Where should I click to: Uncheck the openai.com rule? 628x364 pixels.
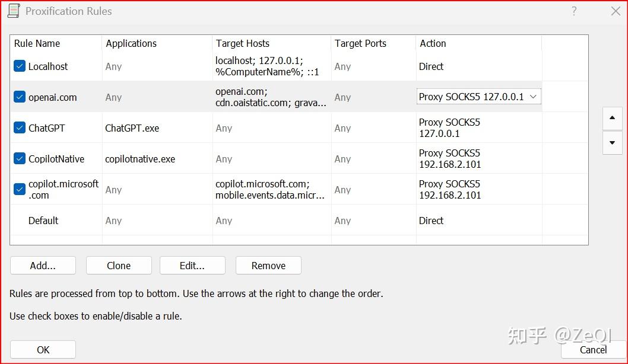coord(20,97)
